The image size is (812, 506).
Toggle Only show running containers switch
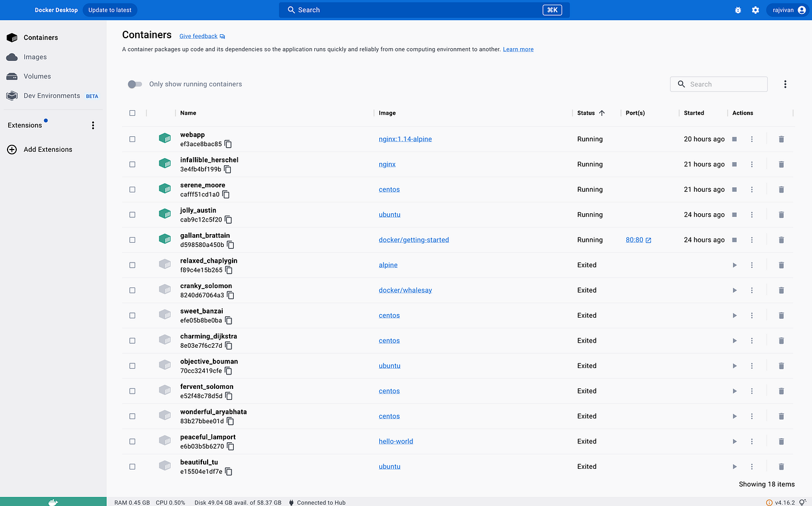tap(135, 84)
